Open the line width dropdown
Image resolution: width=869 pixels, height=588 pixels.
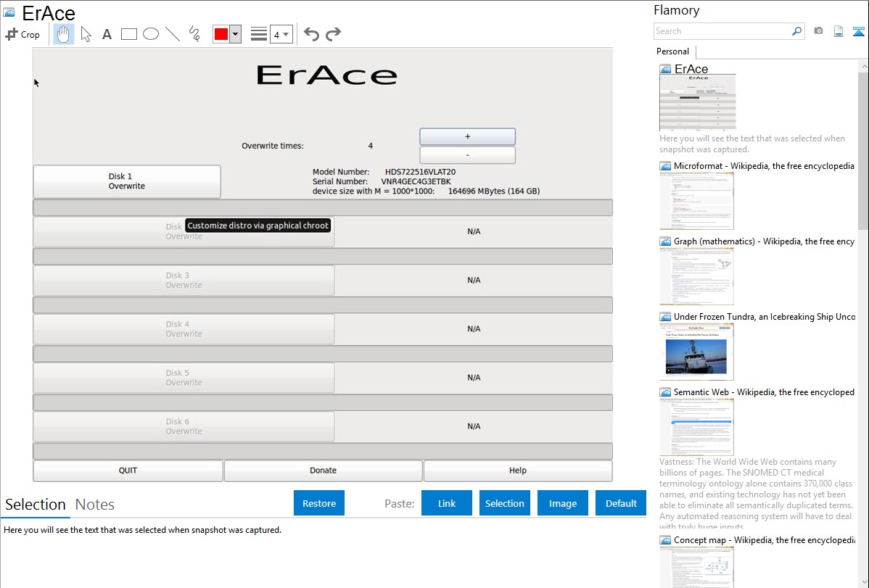coord(281,34)
